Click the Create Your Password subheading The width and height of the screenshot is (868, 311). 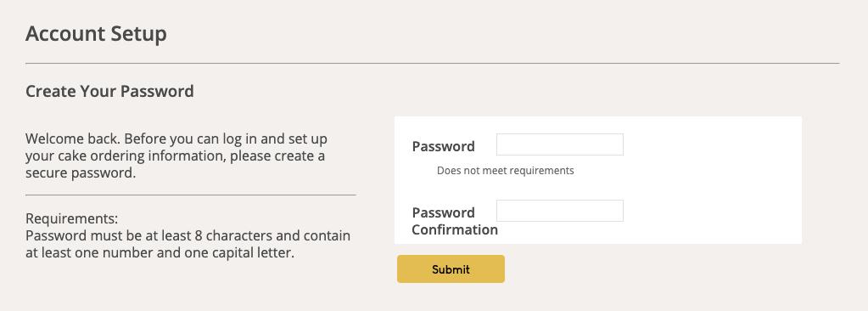[109, 91]
